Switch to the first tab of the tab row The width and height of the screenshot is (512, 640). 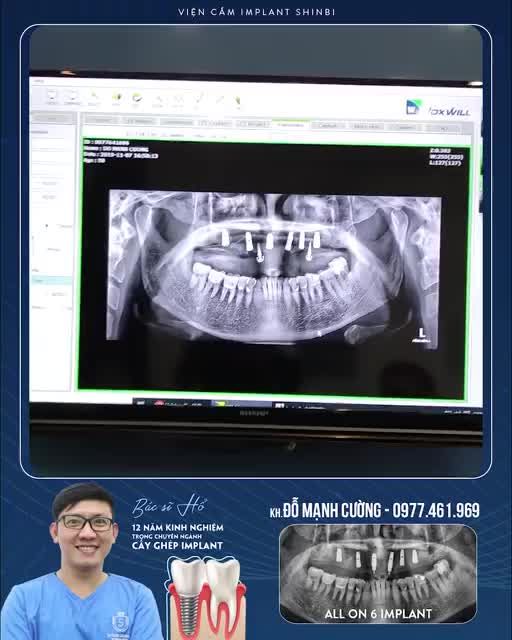100,120
